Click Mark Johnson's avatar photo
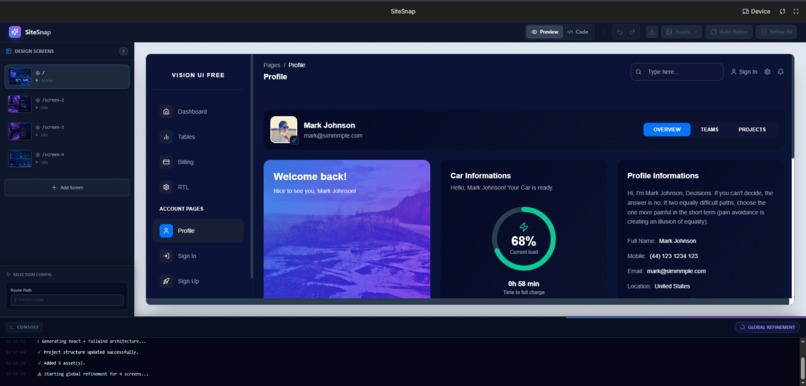Screen dimensions: 806x386 [x=284, y=130]
